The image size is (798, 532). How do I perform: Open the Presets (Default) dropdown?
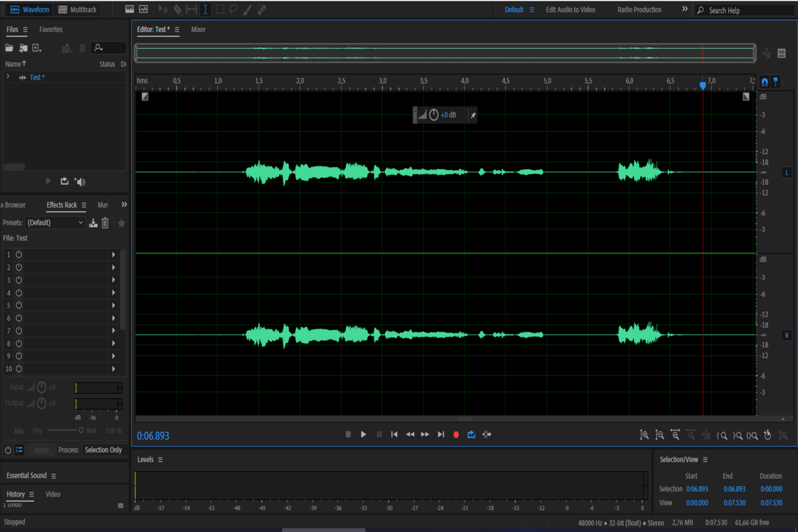coord(55,223)
